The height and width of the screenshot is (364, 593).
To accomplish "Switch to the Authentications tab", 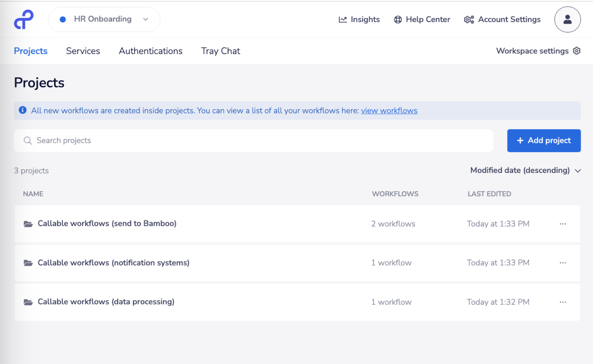I will [x=151, y=51].
